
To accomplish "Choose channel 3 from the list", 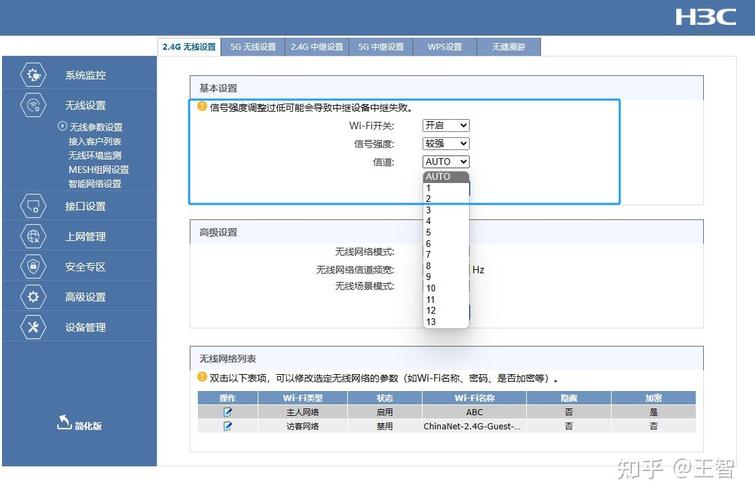I will tap(446, 210).
